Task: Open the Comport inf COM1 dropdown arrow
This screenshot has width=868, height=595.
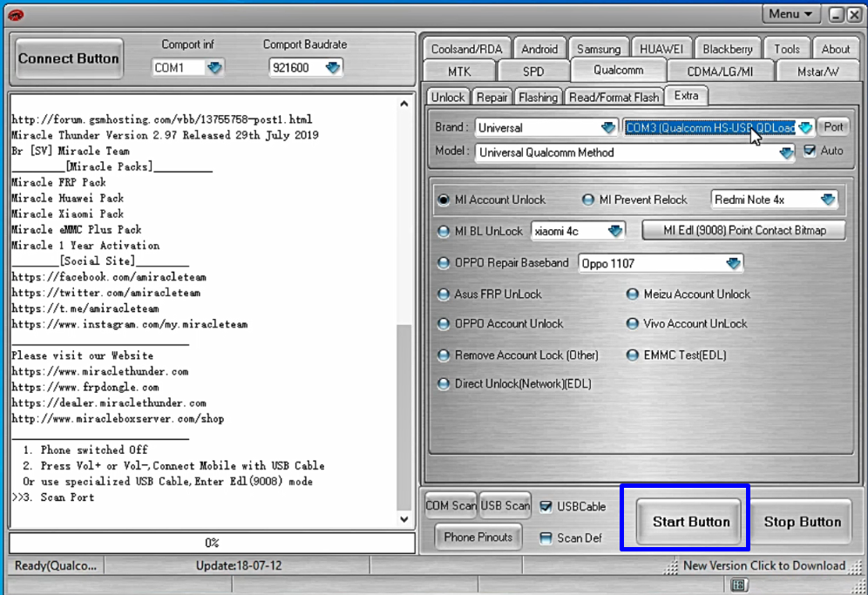Action: point(214,67)
